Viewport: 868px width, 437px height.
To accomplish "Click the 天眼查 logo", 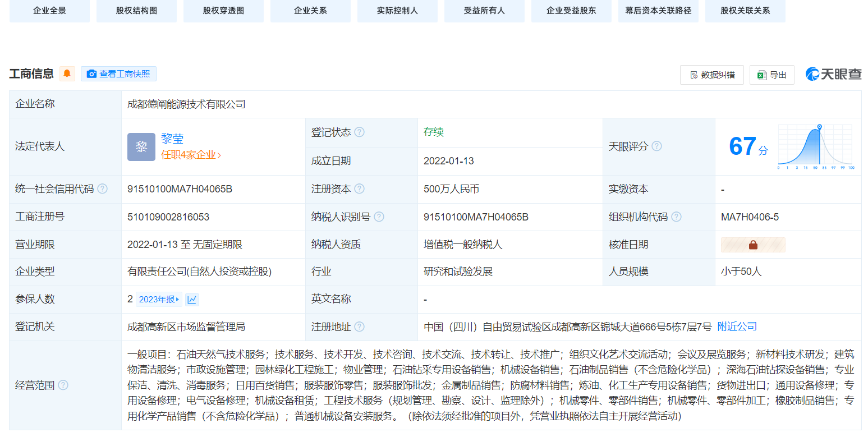I will click(833, 74).
